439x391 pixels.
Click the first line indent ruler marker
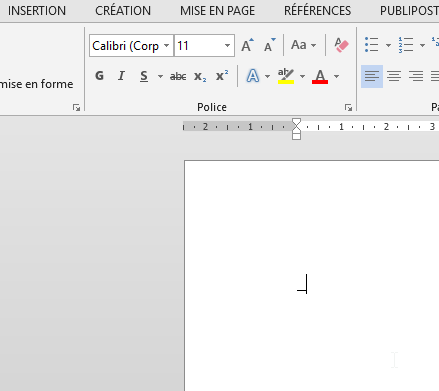[296, 121]
